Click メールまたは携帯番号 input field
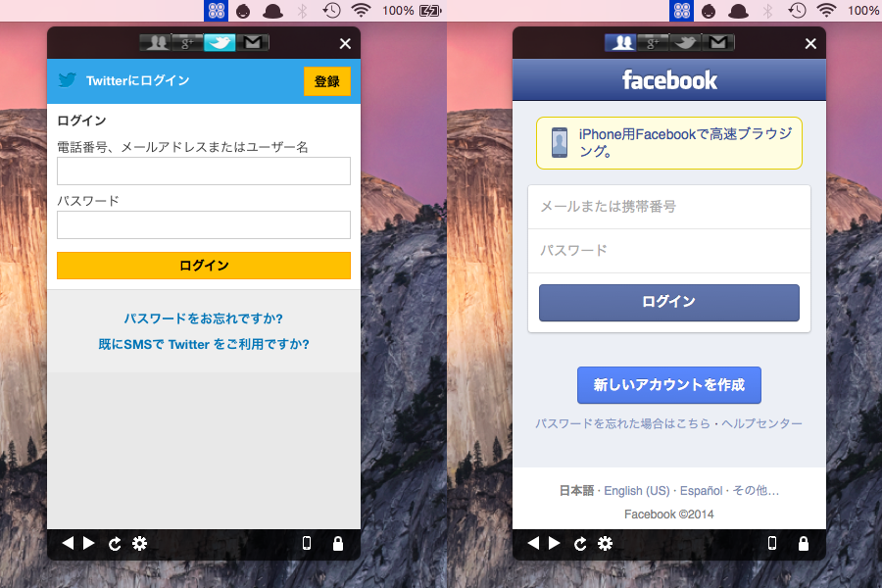The width and height of the screenshot is (882, 588). click(669, 207)
